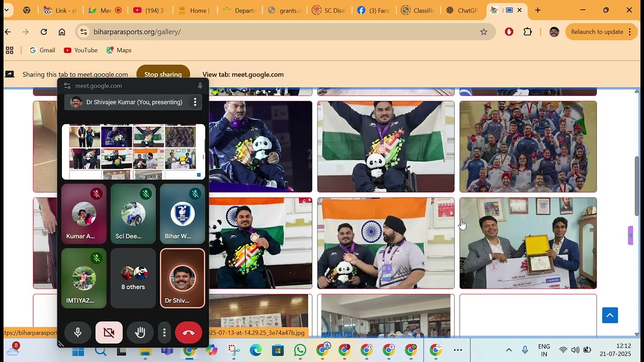Image resolution: width=644 pixels, height=362 pixels.
Task: Open options beside Dr Shivajee Kumar presenting
Action: click(x=195, y=102)
